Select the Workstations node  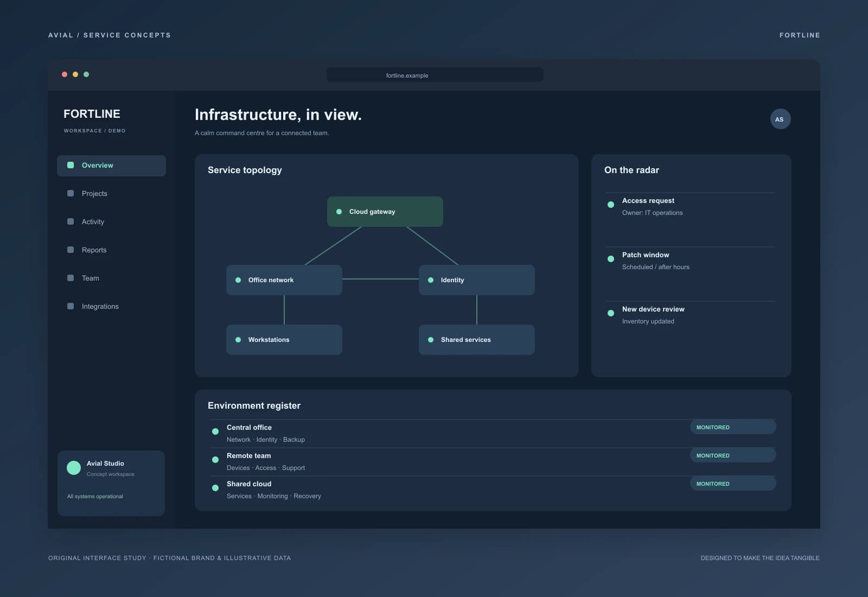[x=284, y=340]
